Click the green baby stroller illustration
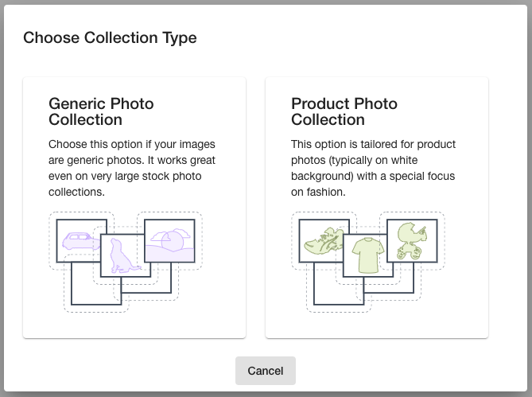The width and height of the screenshot is (532, 397). pyautogui.click(x=412, y=241)
